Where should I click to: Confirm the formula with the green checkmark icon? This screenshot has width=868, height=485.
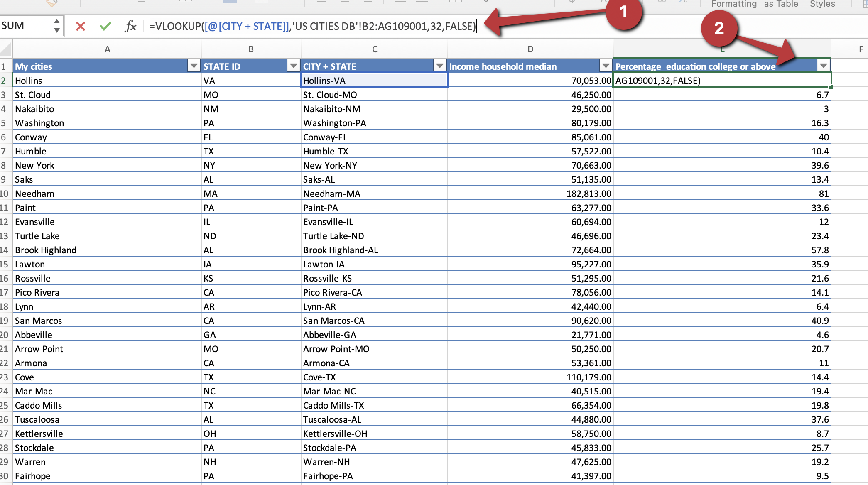[x=105, y=26]
